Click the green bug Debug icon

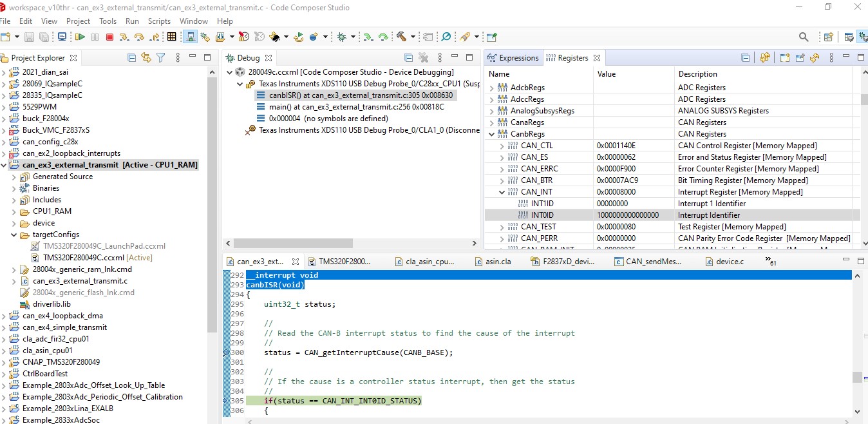[341, 37]
